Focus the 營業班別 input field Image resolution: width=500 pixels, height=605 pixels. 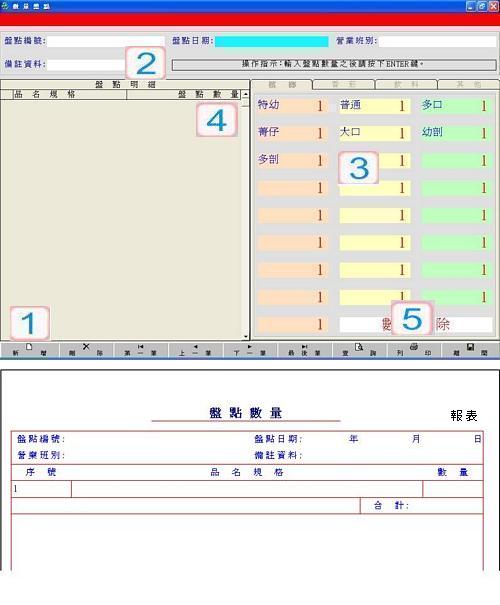tap(438, 41)
